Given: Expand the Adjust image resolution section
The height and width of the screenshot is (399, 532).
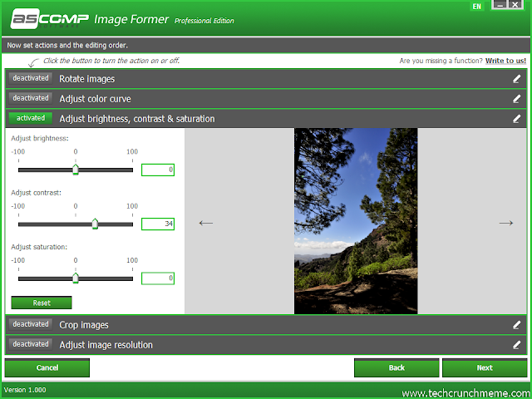Looking at the screenshot, I should click(266, 345).
